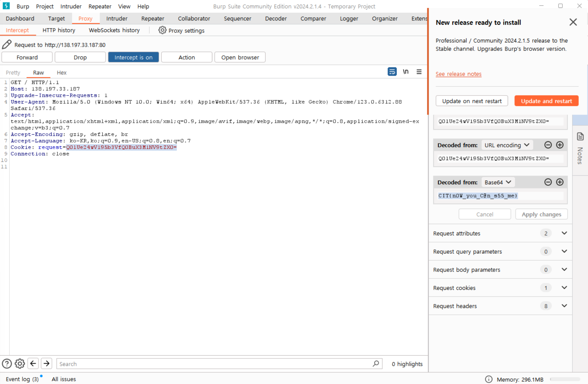This screenshot has width=588, height=384.
Task: Open Event log in status bar
Action: tap(22, 379)
